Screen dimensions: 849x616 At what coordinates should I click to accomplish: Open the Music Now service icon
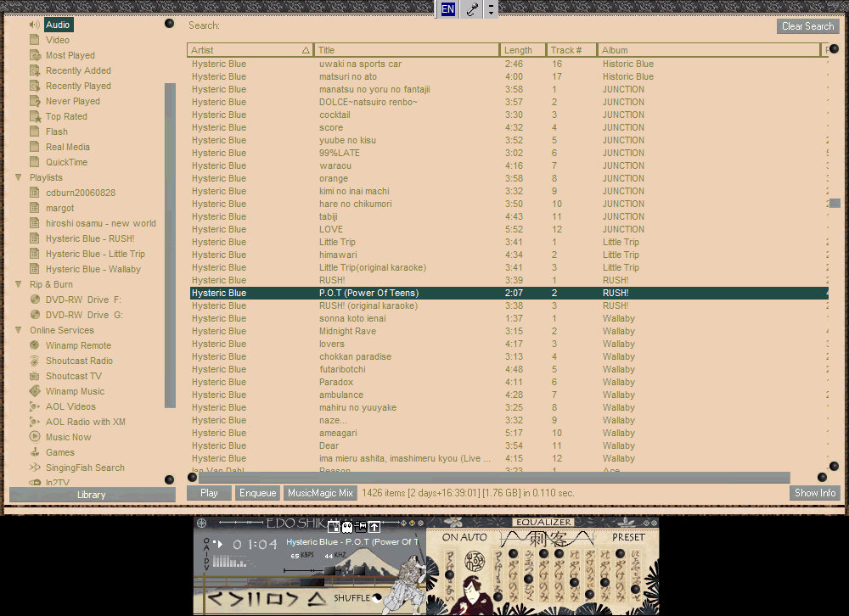(x=35, y=437)
